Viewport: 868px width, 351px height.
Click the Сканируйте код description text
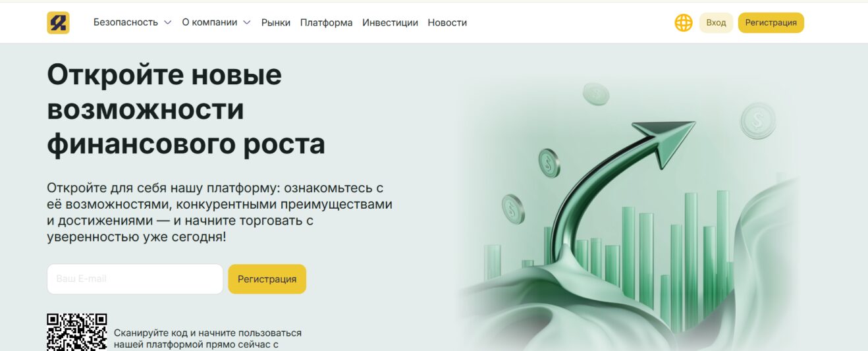(x=207, y=338)
